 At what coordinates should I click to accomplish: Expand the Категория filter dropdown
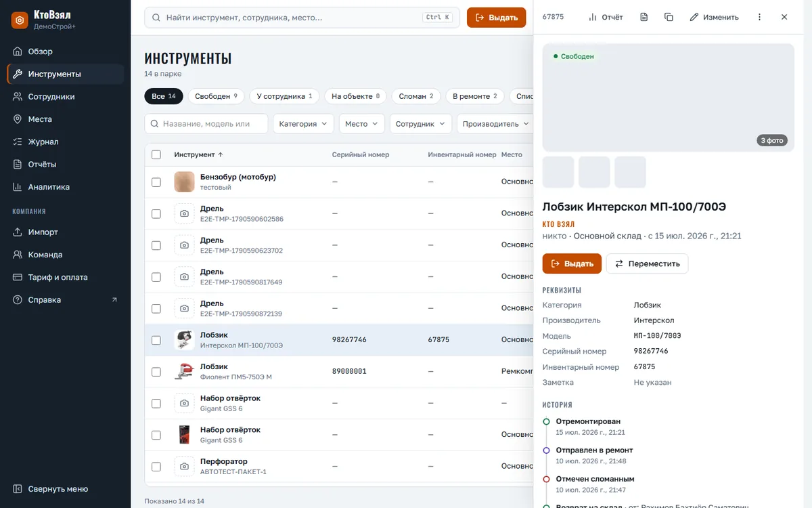point(303,124)
